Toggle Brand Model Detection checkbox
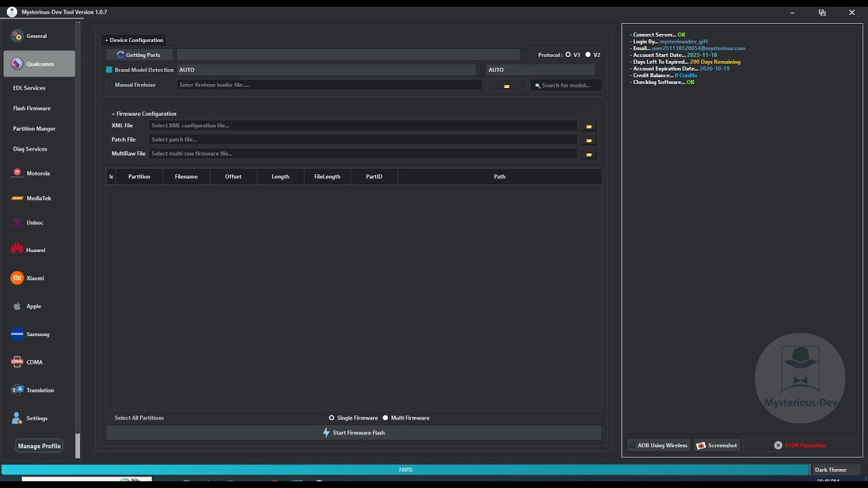Viewport: 868px width, 488px height. [x=109, y=70]
